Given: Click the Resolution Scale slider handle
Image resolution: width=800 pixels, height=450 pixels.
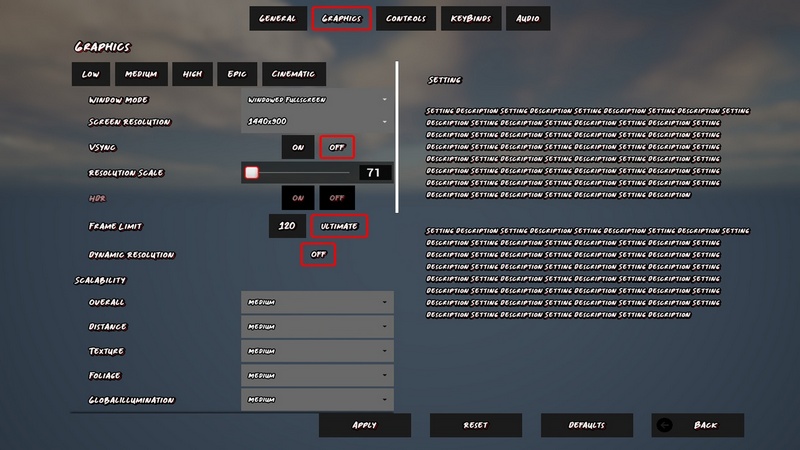Looking at the screenshot, I should [x=252, y=173].
